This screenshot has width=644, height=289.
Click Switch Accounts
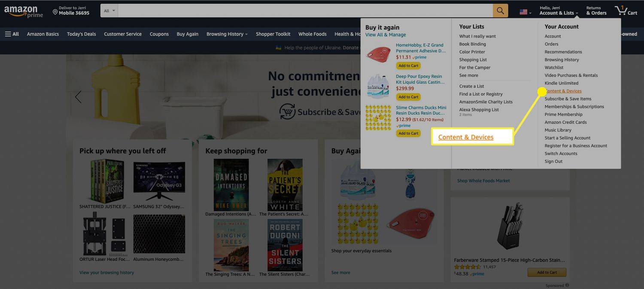(x=561, y=154)
